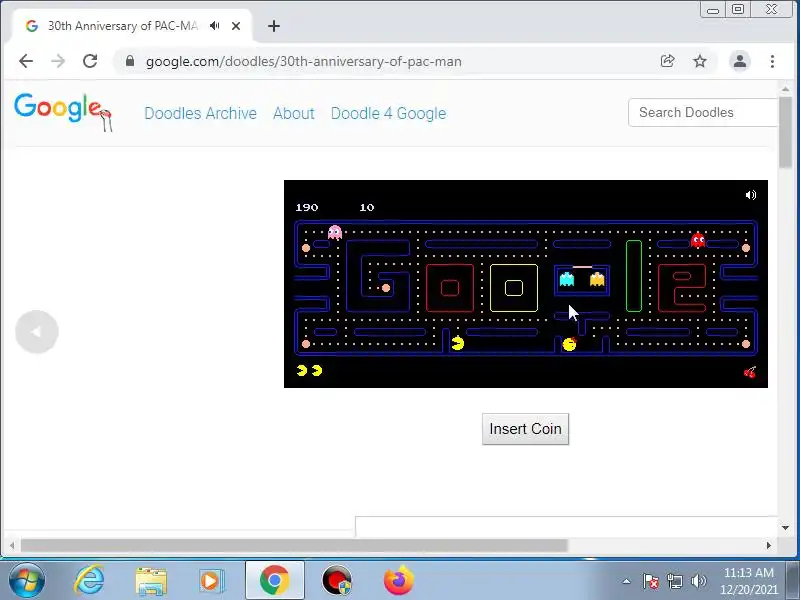
Task: Restore down the Chrome window
Action: (738, 10)
